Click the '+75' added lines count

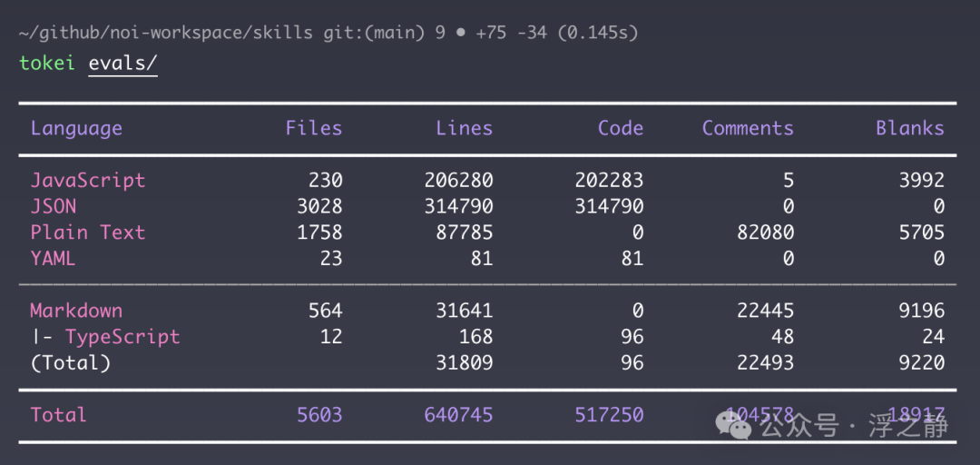click(x=493, y=34)
